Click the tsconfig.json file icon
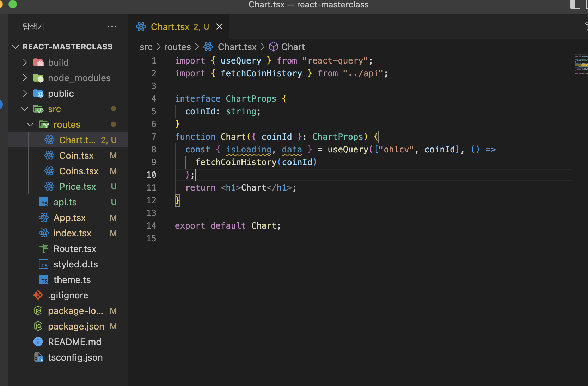The width and height of the screenshot is (588, 386). click(38, 357)
